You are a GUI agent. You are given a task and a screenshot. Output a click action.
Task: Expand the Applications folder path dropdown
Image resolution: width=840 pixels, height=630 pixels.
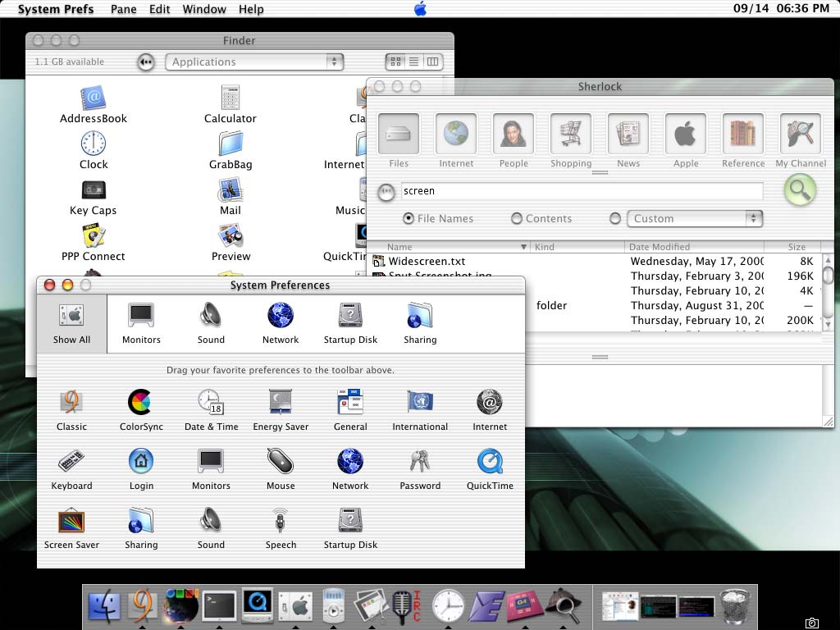click(x=254, y=62)
